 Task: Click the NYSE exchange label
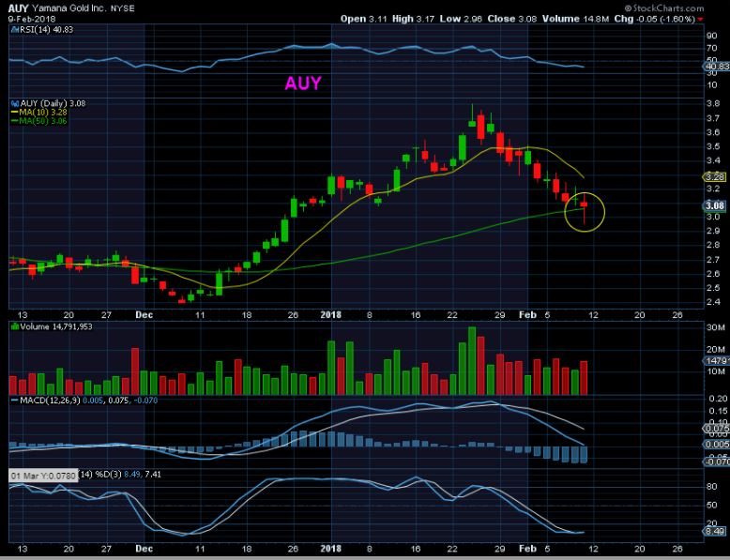click(122, 8)
